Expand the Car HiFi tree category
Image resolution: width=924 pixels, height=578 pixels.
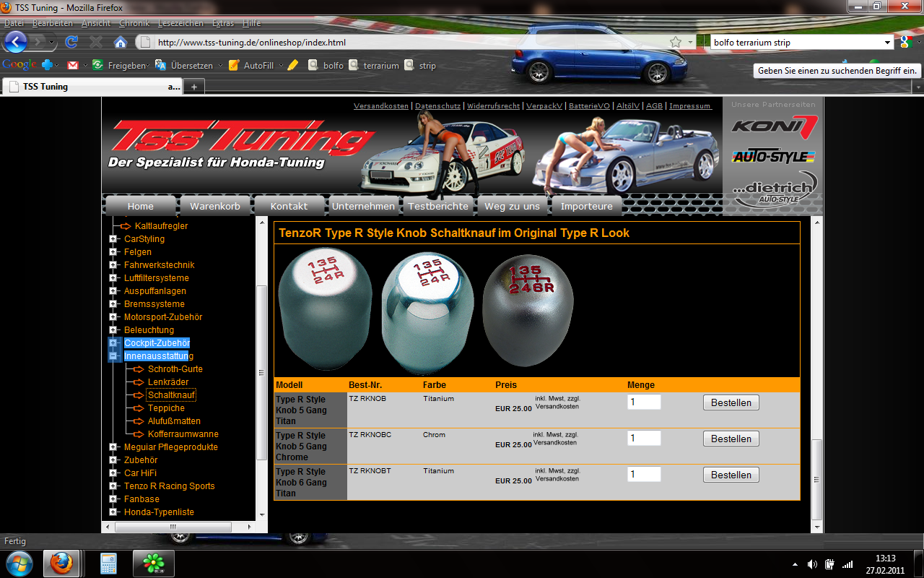[113, 473]
